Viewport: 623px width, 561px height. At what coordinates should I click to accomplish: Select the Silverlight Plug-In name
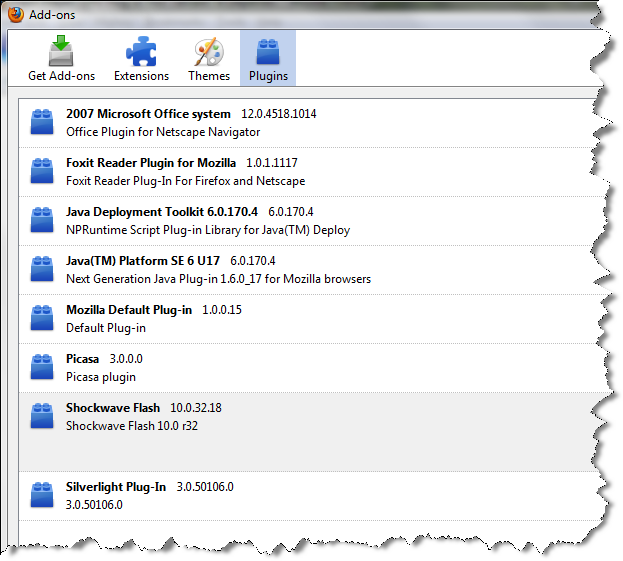(x=116, y=487)
